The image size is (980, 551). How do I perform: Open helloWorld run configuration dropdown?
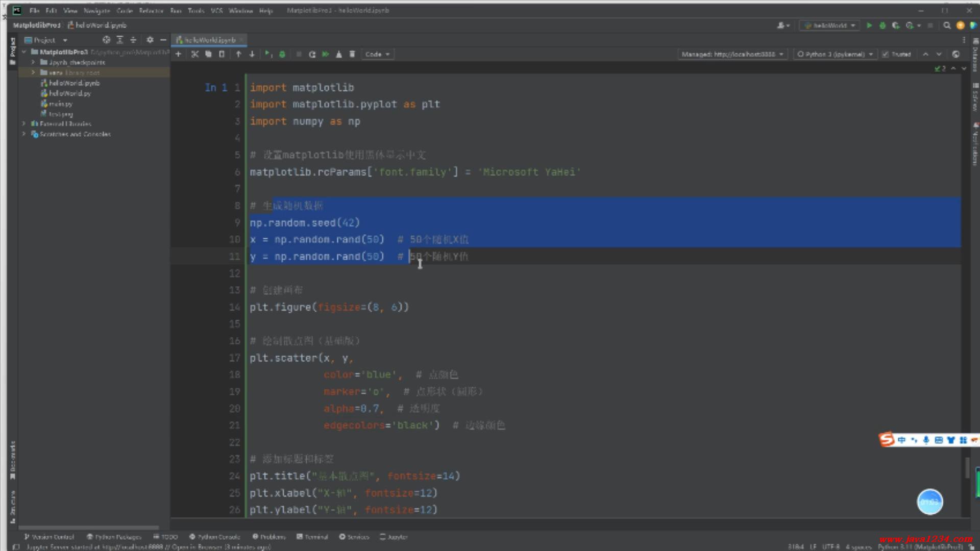pos(829,25)
